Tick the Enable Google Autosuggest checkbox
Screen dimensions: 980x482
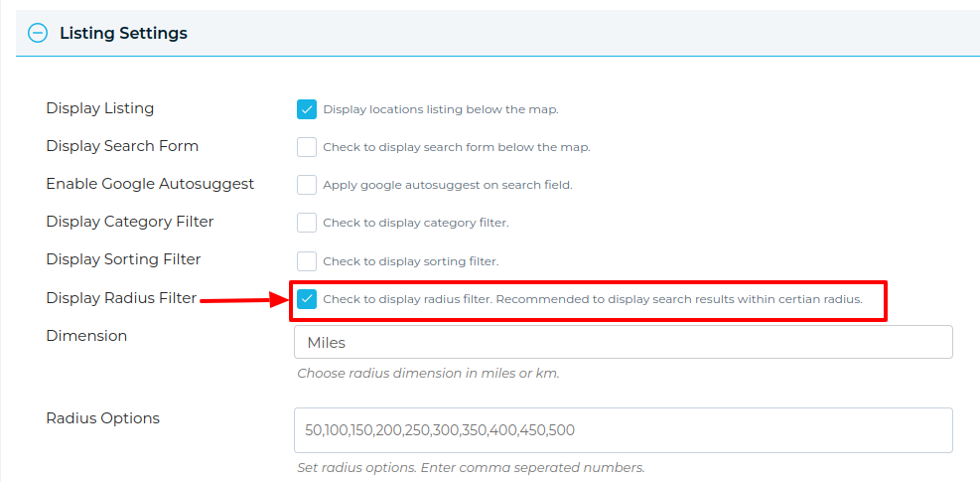(307, 185)
